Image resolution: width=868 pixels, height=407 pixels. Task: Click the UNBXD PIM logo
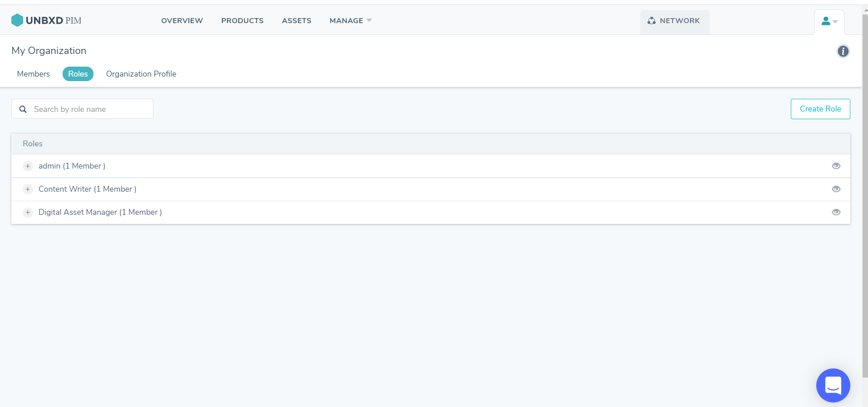tap(46, 20)
